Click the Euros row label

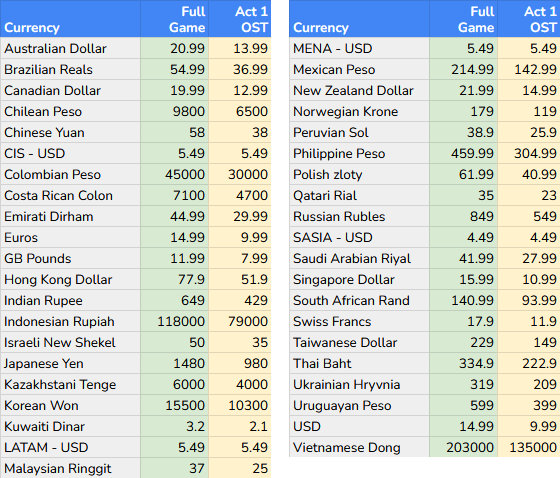(x=70, y=238)
